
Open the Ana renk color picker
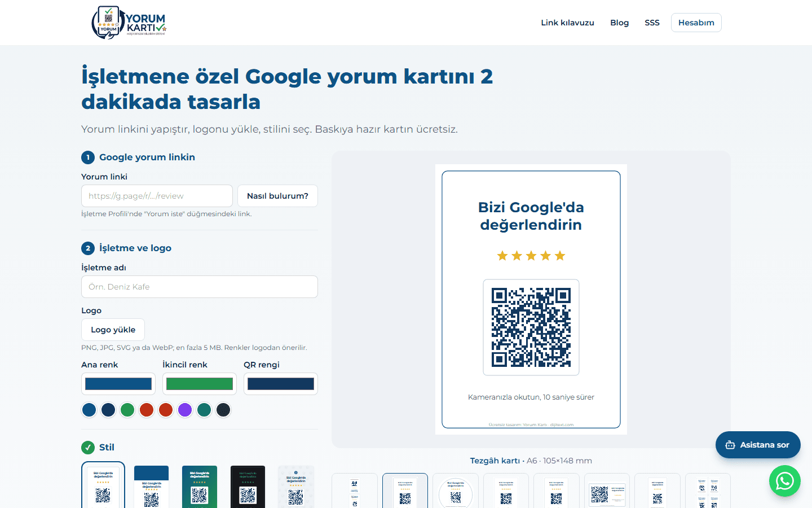point(118,384)
